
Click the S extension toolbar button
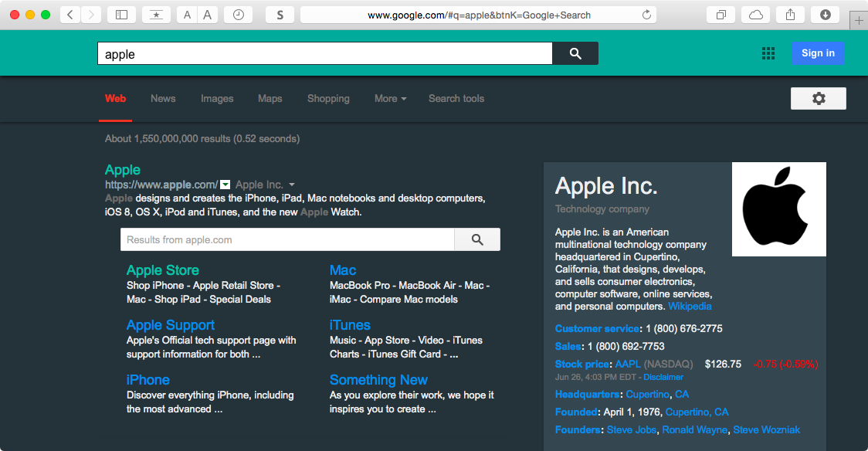pos(280,15)
